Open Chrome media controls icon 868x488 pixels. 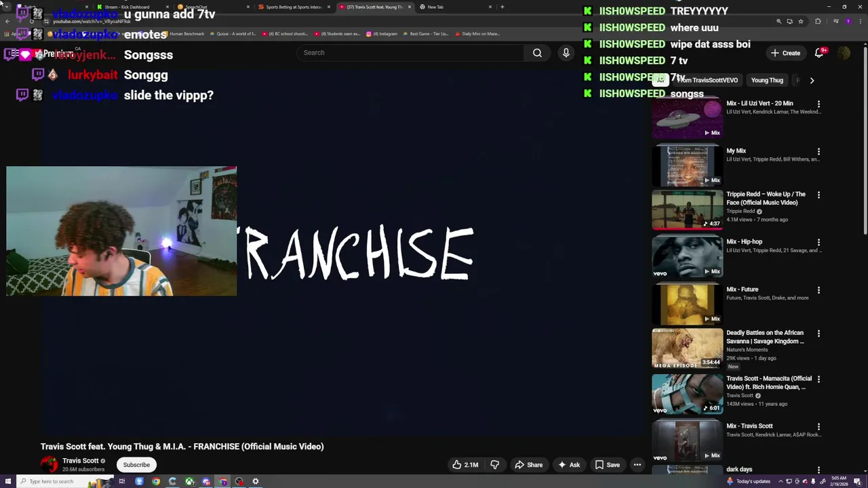point(835,22)
